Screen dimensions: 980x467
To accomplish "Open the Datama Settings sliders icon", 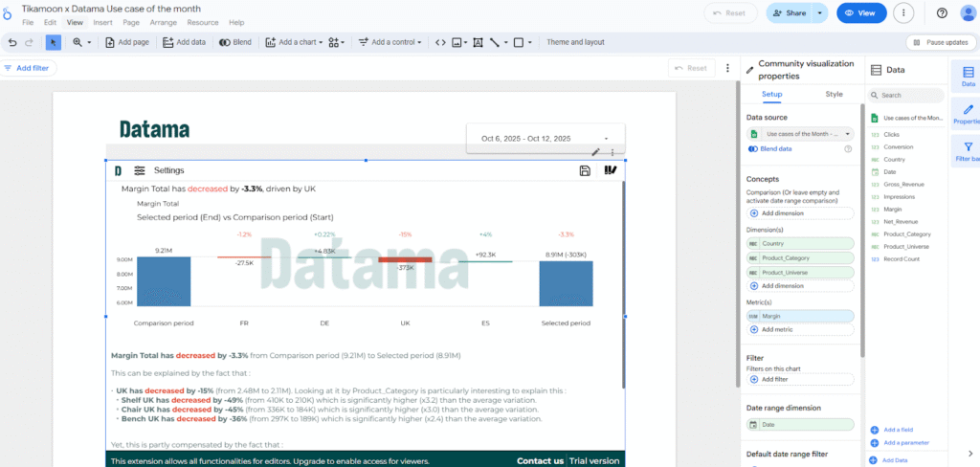I will tap(140, 170).
